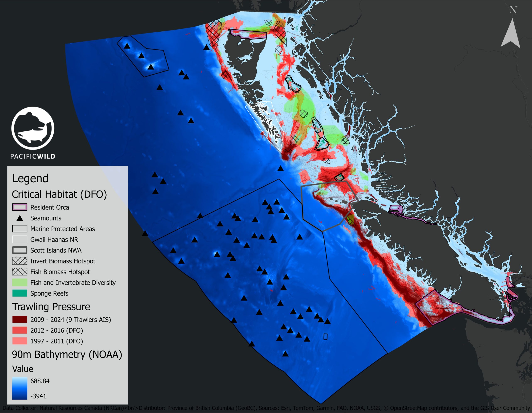Click the Fish Biomass Hotspot hatch symbol
This screenshot has height=413, width=532.
point(20,272)
